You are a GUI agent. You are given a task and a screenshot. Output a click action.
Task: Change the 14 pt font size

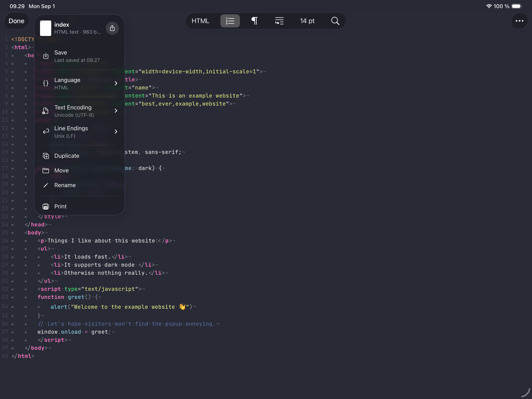[x=307, y=21]
